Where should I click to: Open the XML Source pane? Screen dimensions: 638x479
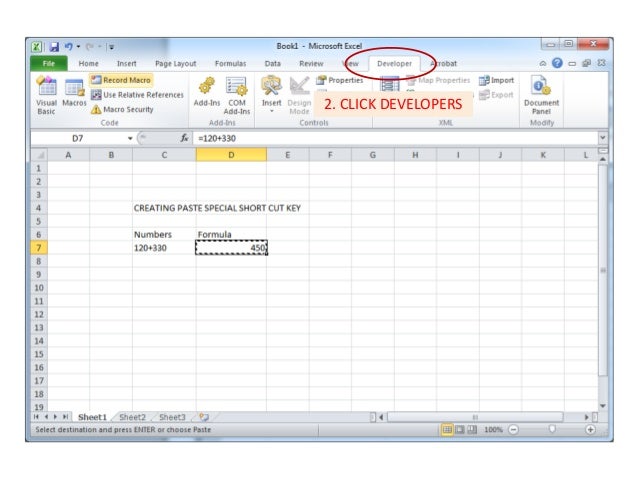[x=389, y=84]
